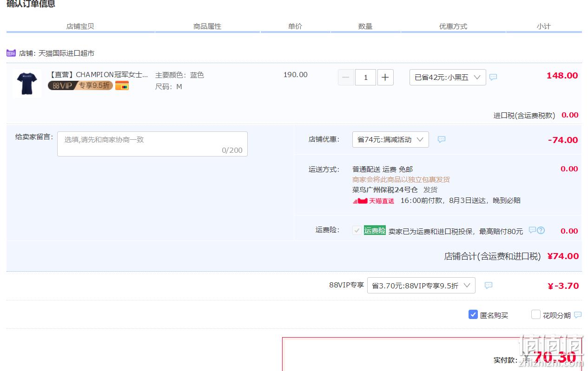Screen dimensions: 588x371
Task: Click the 数量 column header
Action: point(365,26)
